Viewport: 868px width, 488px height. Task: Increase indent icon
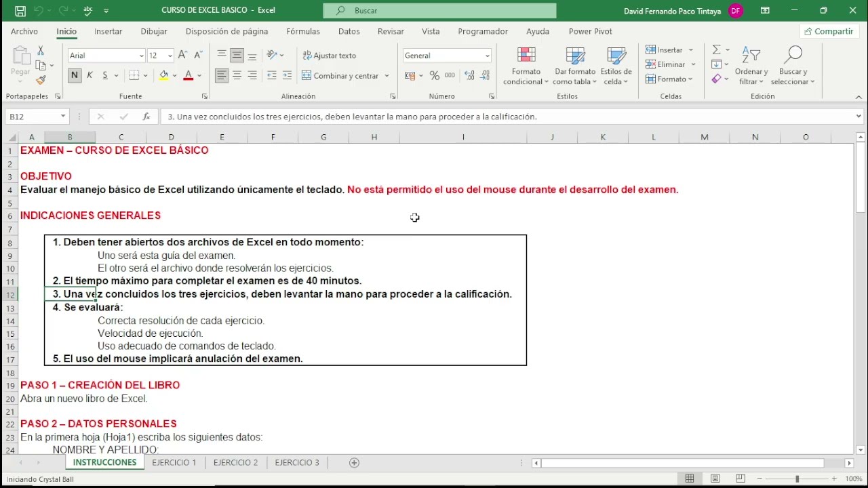[x=287, y=76]
